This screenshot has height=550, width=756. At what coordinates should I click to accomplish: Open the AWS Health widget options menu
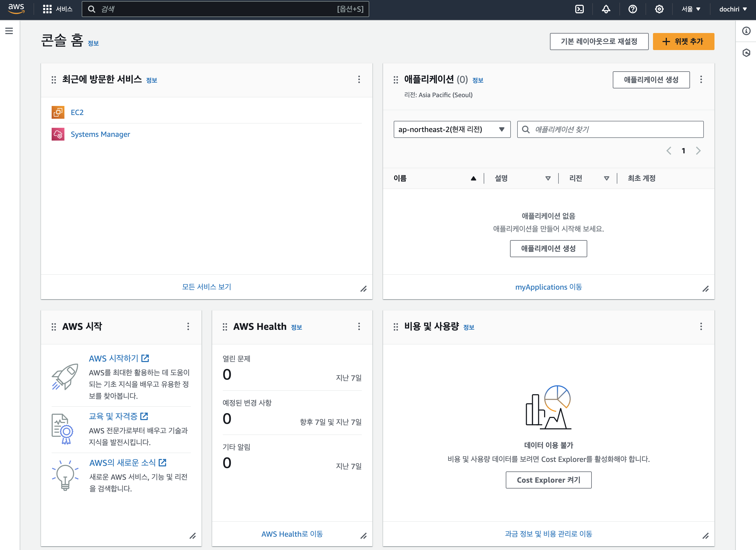[x=359, y=326]
